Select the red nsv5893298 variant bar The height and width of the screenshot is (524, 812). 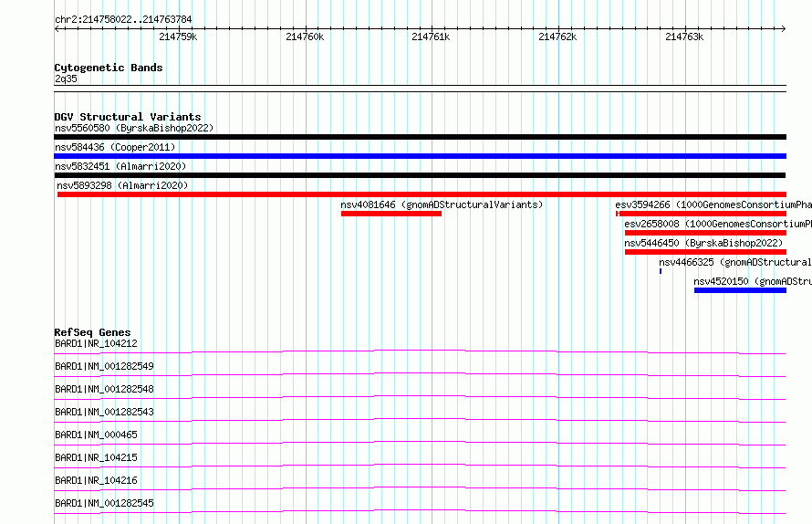[422, 194]
